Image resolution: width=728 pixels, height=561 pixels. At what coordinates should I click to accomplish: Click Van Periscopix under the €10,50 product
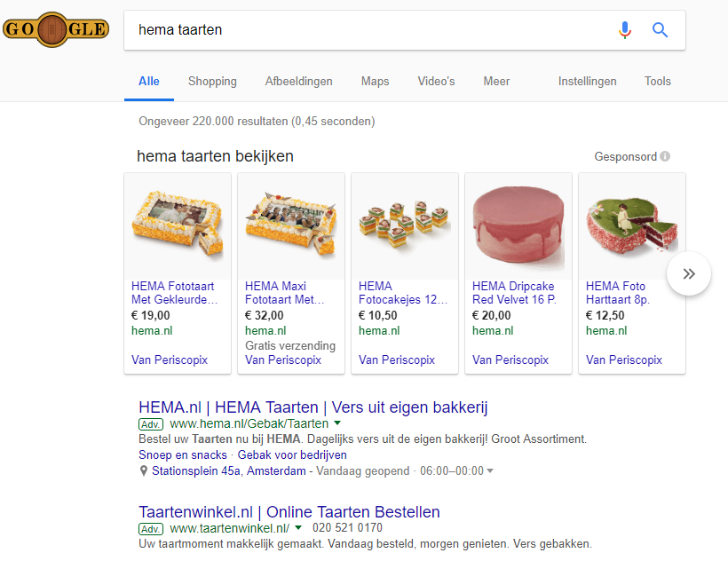click(397, 360)
